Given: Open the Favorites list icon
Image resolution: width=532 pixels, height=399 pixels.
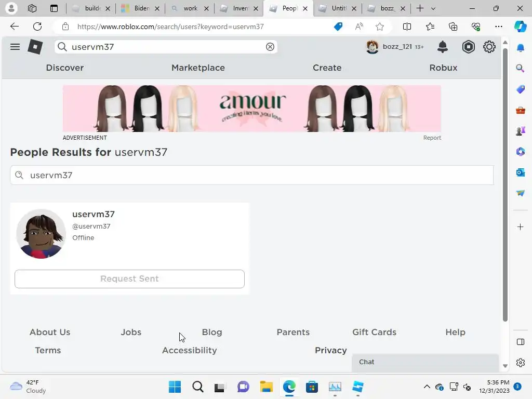Looking at the screenshot, I should (x=430, y=26).
